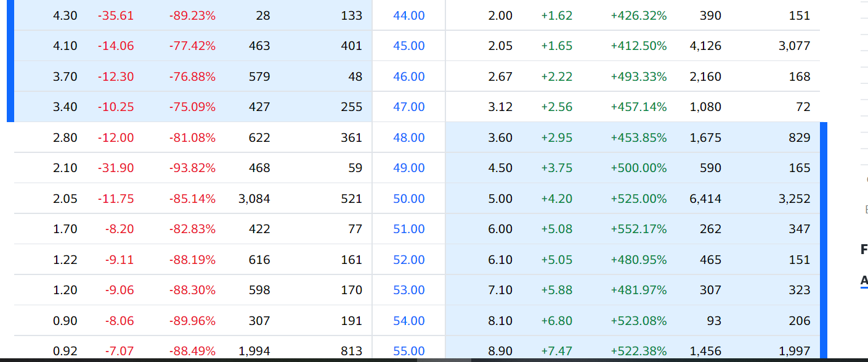Select call percent change -93.82%
Image resolution: width=868 pixels, height=362 pixels.
[192, 168]
